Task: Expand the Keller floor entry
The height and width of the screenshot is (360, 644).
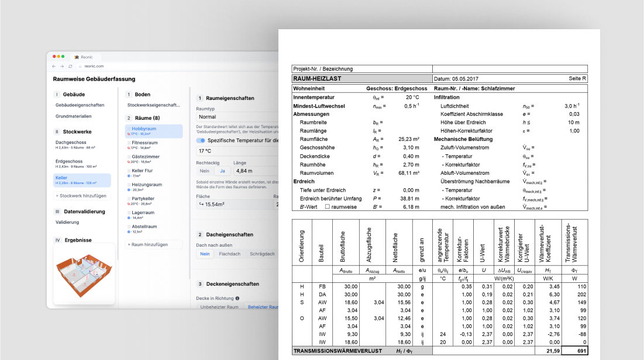Action: [82, 180]
